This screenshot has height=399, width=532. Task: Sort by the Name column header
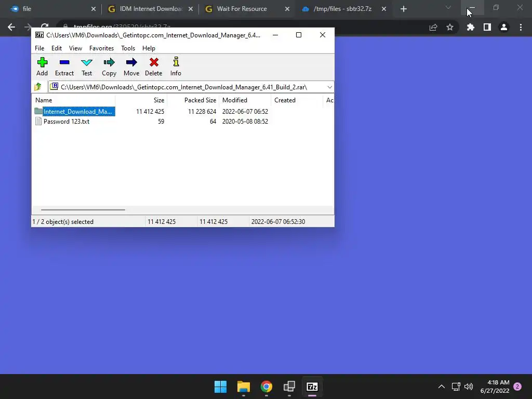[x=74, y=100]
